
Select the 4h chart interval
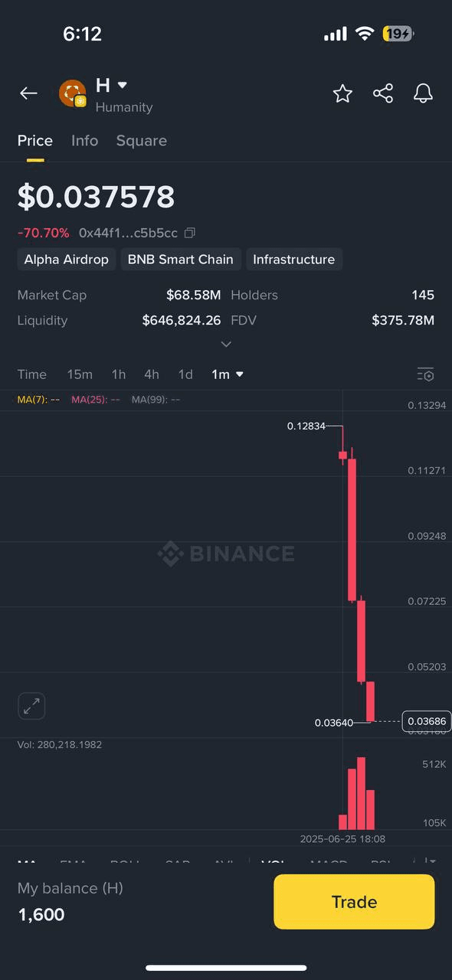coord(152,374)
